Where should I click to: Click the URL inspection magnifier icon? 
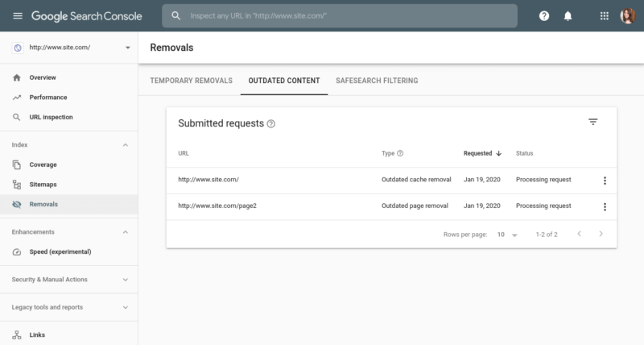click(16, 117)
